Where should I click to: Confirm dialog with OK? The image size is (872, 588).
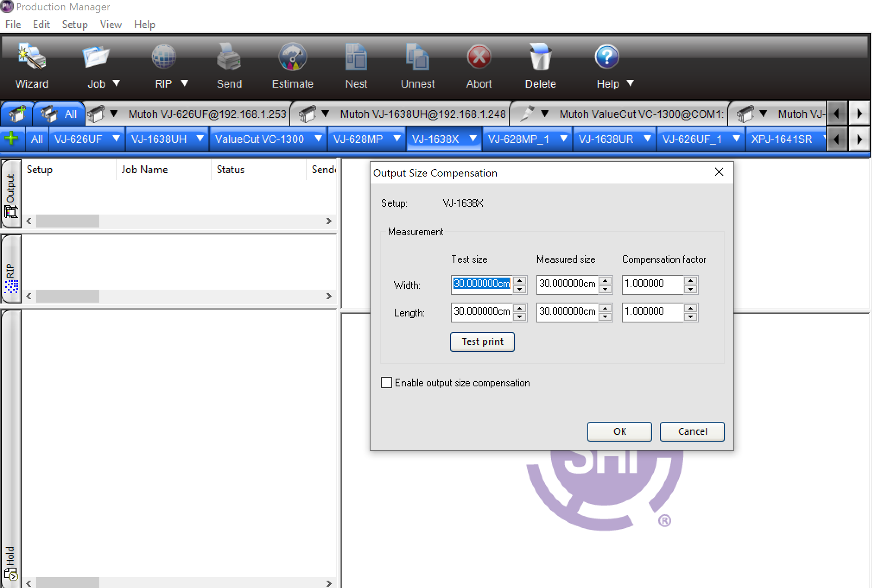point(619,431)
